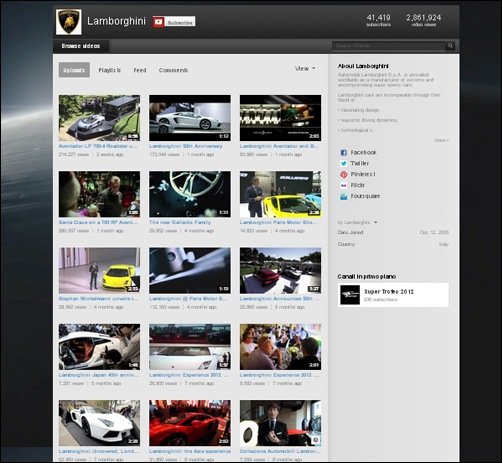
Task: Click 'Aventador LP 700-4 Roadster' title link
Action: [98, 146]
